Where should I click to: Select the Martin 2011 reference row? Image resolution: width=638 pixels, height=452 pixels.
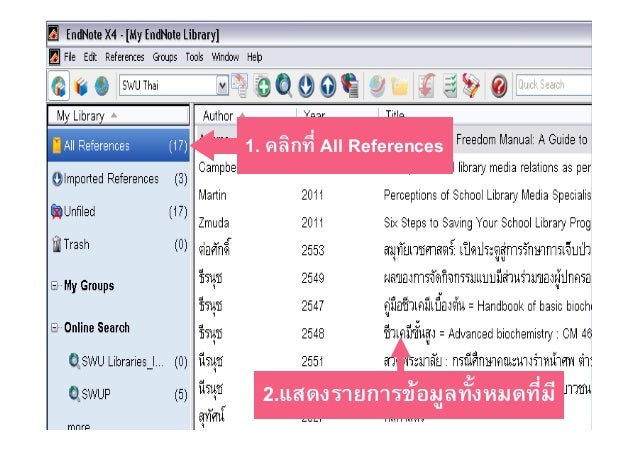click(393, 195)
